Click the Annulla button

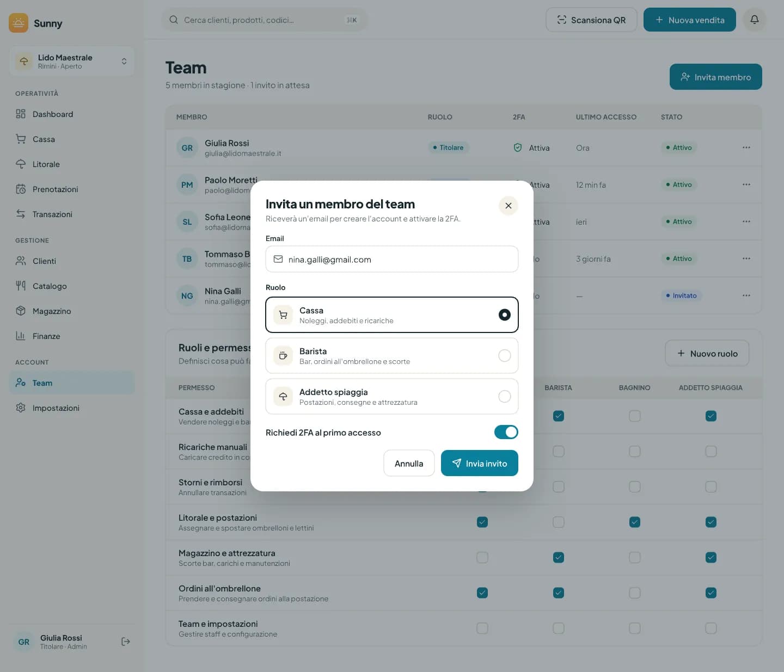click(409, 463)
